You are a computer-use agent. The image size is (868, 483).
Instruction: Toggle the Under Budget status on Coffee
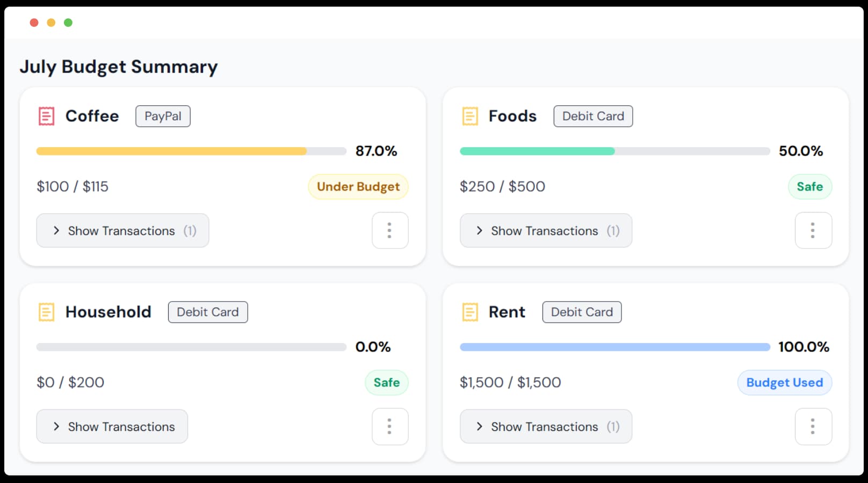[358, 187]
